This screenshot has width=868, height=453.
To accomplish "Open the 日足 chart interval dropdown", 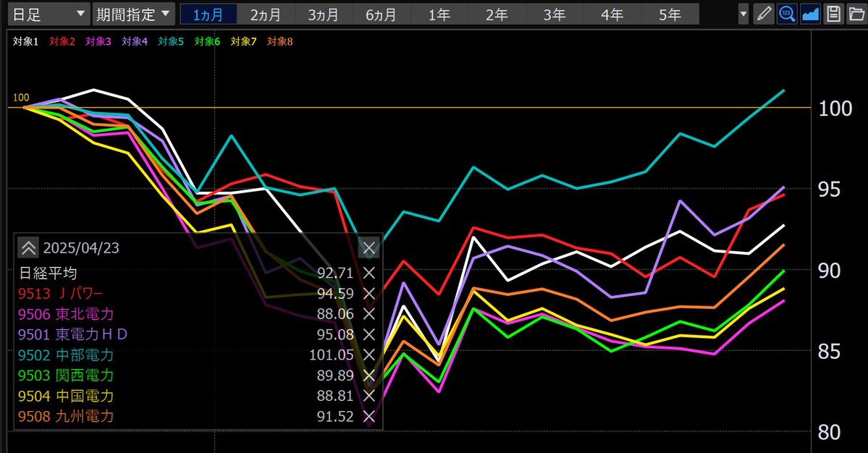I will click(49, 14).
